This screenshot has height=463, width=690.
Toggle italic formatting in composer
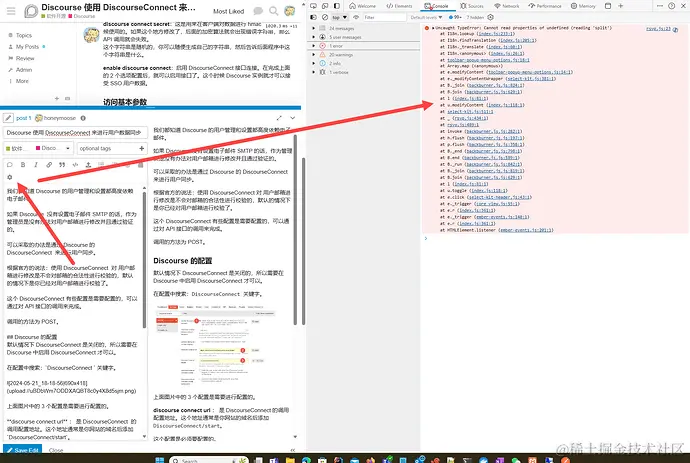[36, 165]
